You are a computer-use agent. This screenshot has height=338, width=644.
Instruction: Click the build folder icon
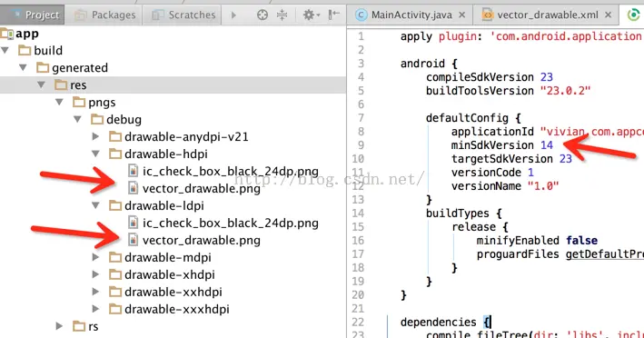click(x=25, y=51)
